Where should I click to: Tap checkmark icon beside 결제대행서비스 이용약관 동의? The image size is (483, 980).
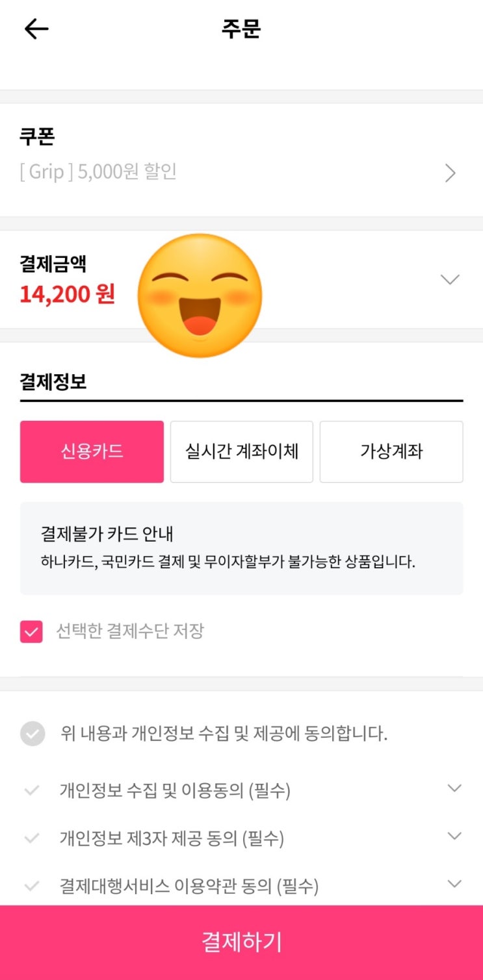tap(32, 886)
